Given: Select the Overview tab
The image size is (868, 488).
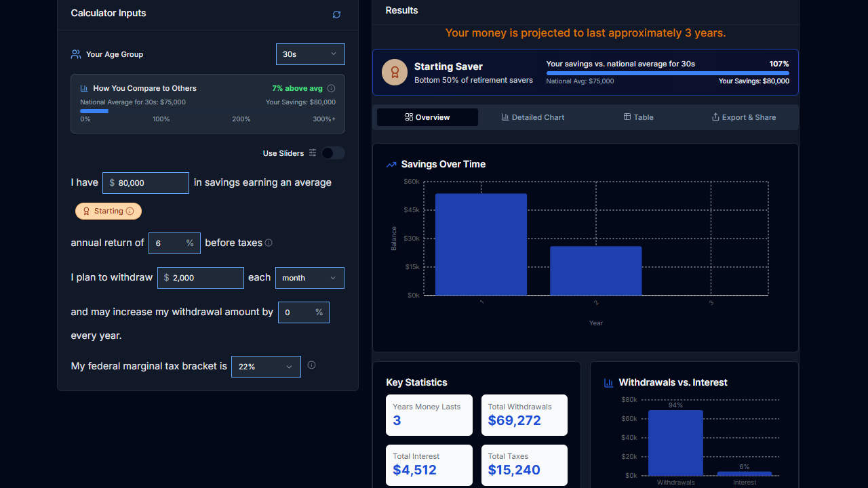Looking at the screenshot, I should (x=427, y=117).
